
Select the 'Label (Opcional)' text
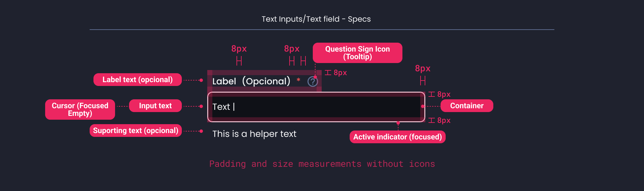click(x=251, y=81)
